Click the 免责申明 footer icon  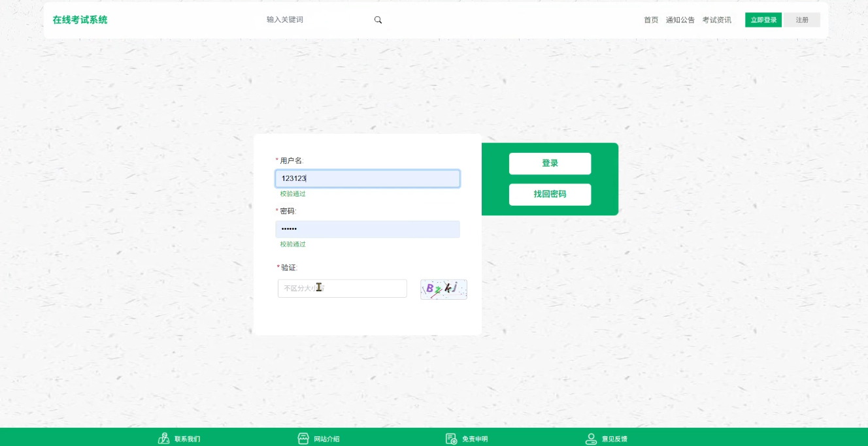click(x=451, y=439)
